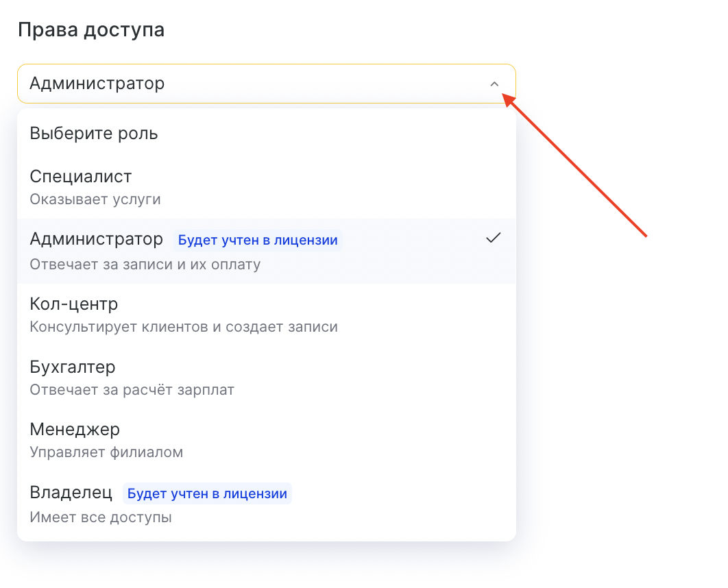Select the Специалист role
Image resolution: width=728 pixels, height=588 pixels.
[x=81, y=177]
